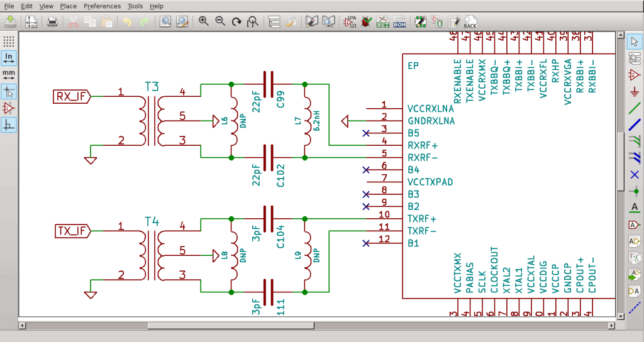Viewport: 644px width, 342px height.
Task: Run CvPcb footprint association
Action: pyautogui.click(x=437, y=21)
